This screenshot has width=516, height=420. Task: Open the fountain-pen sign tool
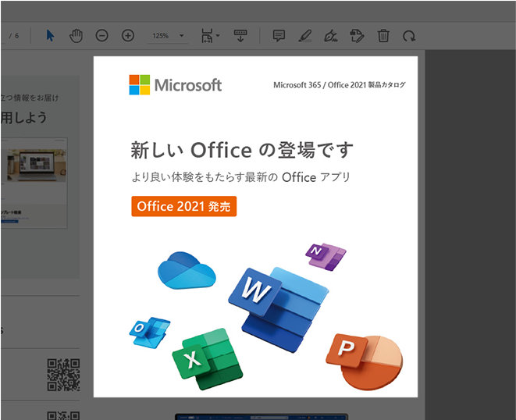[331, 36]
